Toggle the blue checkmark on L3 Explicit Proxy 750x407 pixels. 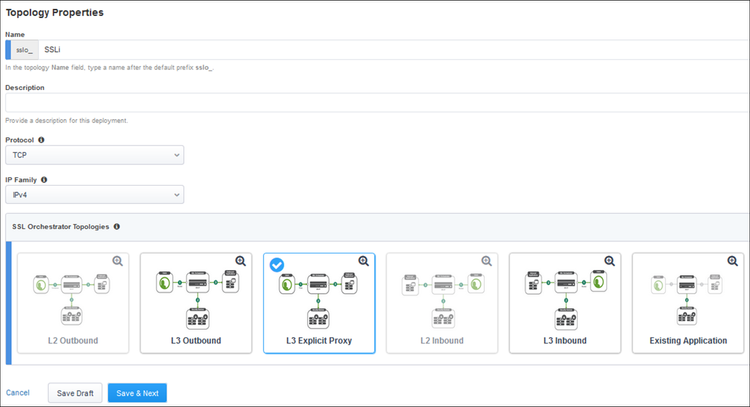pyautogui.click(x=276, y=264)
